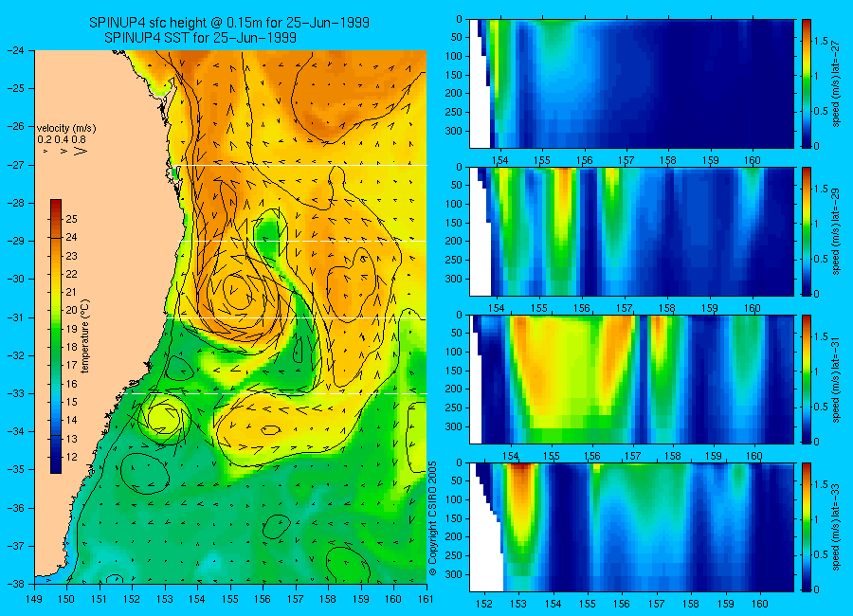The height and width of the screenshot is (616, 853).
Task: Click the -31 latitude label on the map axis
Action: click(x=15, y=317)
